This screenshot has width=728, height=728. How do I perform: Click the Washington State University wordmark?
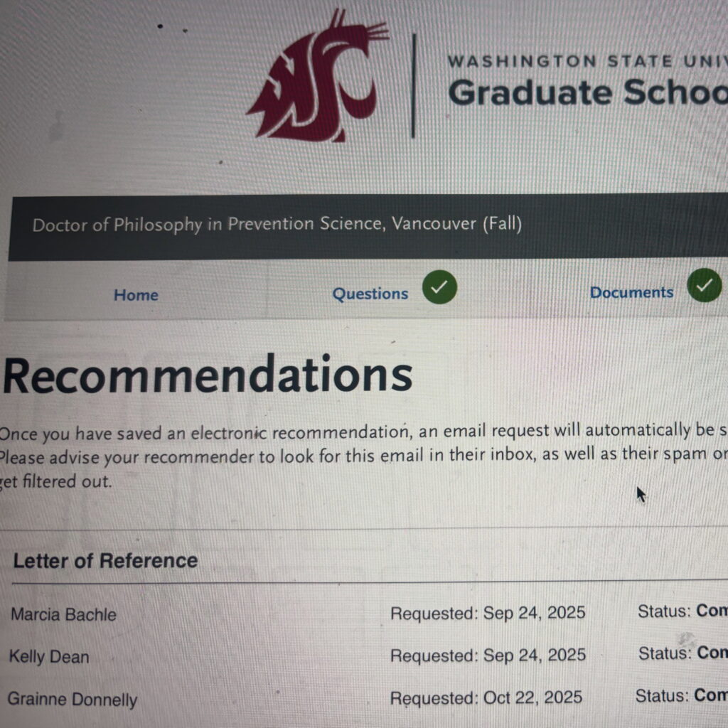coord(587,61)
